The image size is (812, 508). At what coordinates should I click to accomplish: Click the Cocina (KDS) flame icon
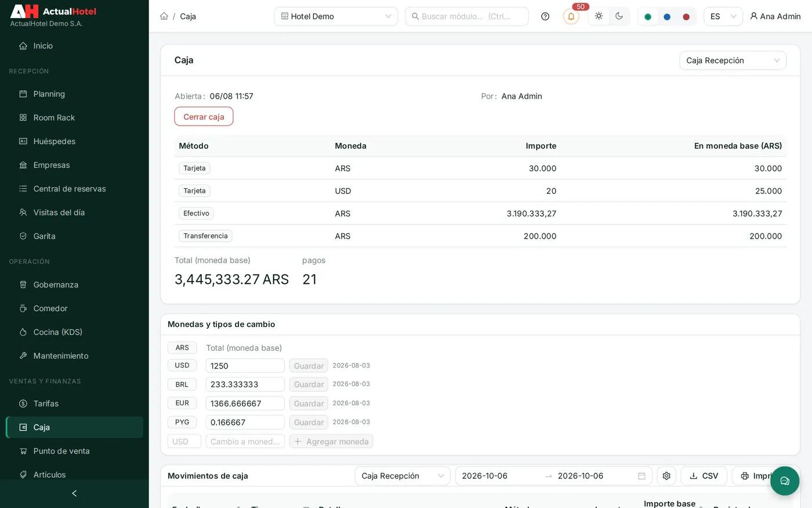coord(23,332)
